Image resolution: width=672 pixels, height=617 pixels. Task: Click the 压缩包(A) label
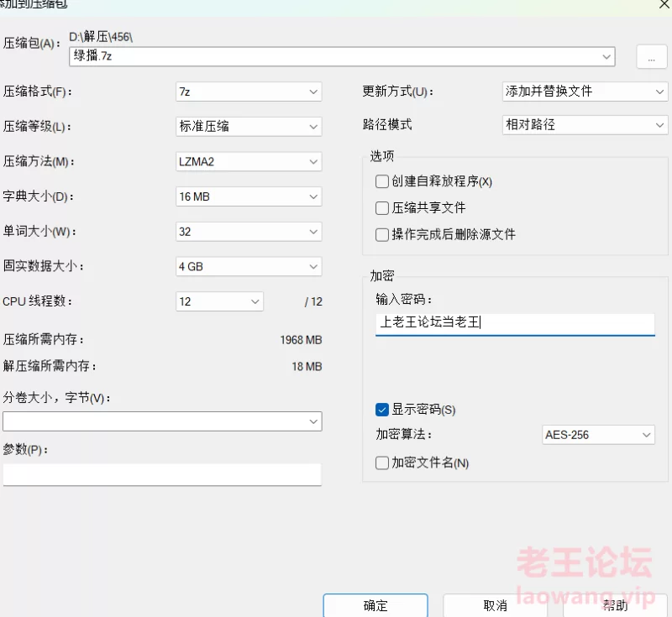click(32, 44)
